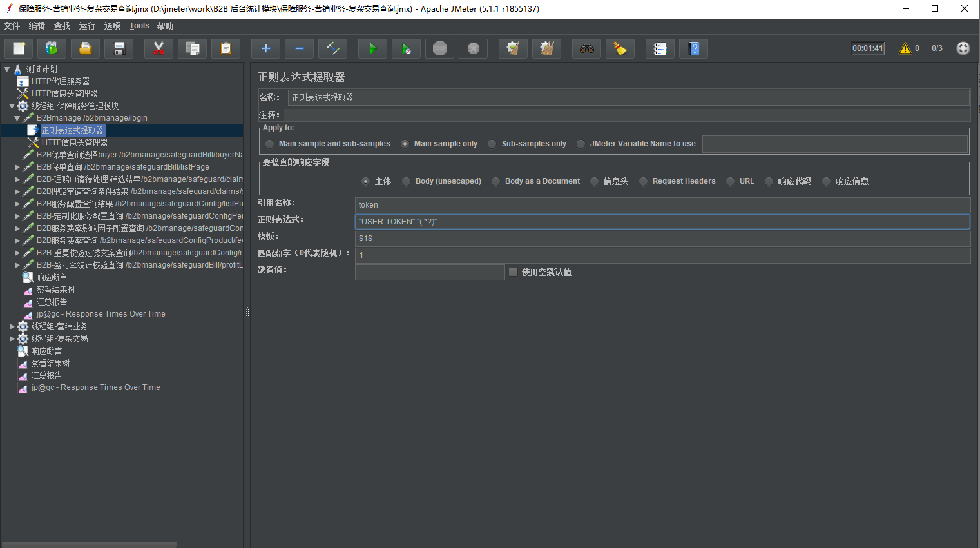Stop the running test with Stop icon
The image size is (980, 548).
click(x=439, y=48)
